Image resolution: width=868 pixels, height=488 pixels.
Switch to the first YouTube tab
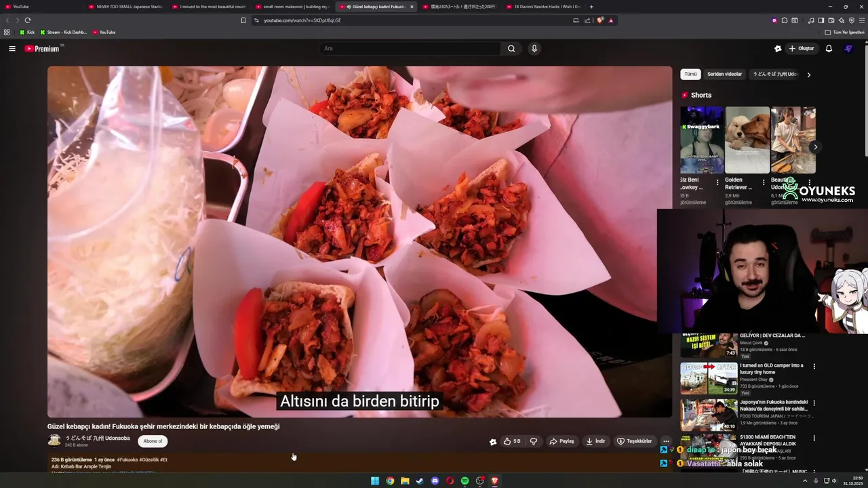pyautogui.click(x=41, y=7)
